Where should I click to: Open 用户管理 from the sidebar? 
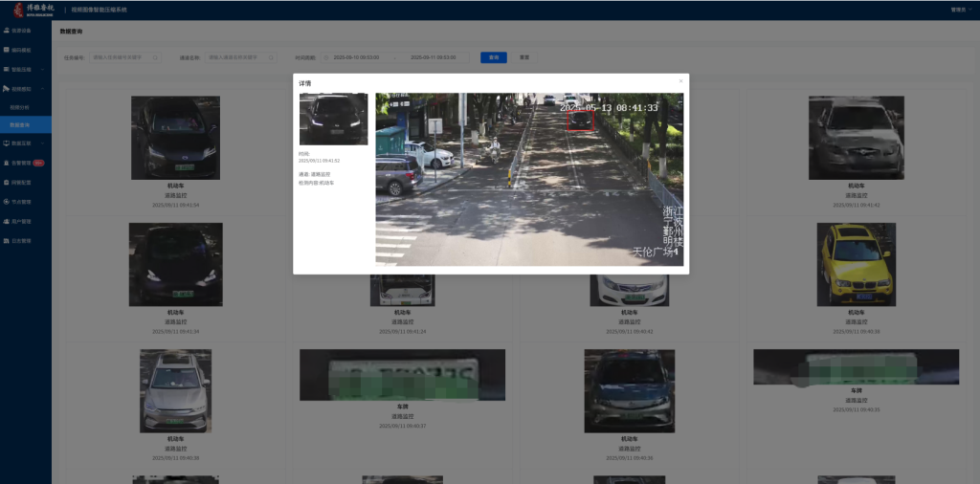[7, 221]
